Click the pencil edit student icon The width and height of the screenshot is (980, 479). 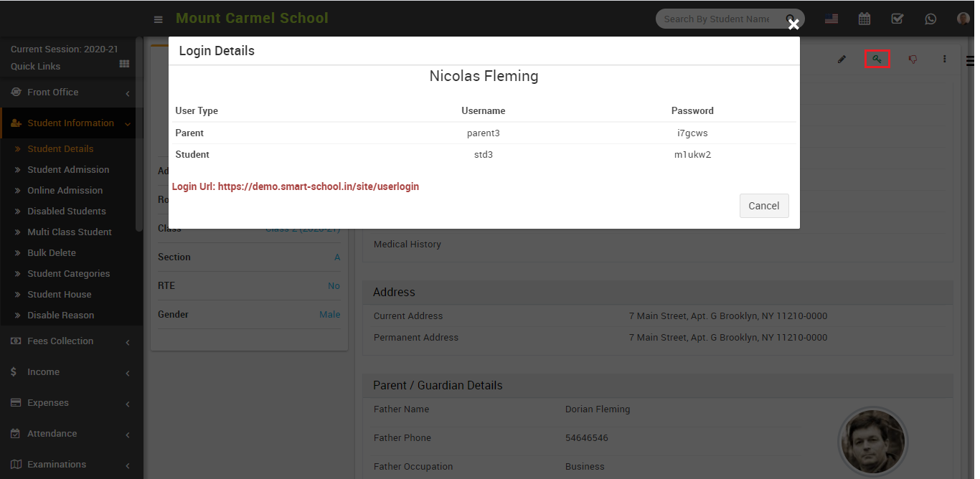coord(842,60)
